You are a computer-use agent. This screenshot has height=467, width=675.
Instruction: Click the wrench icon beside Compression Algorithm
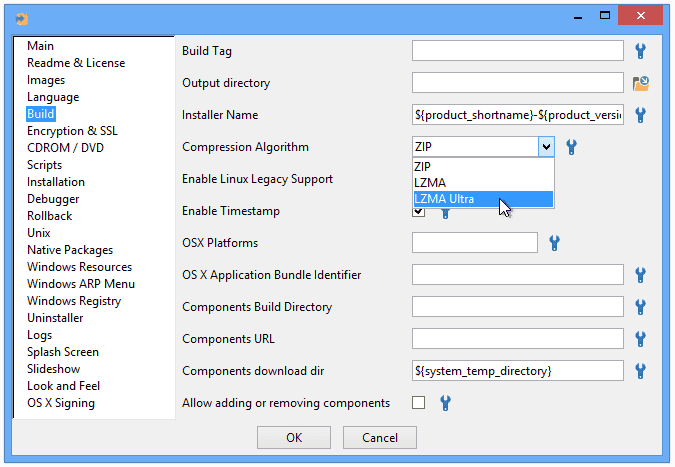click(571, 147)
